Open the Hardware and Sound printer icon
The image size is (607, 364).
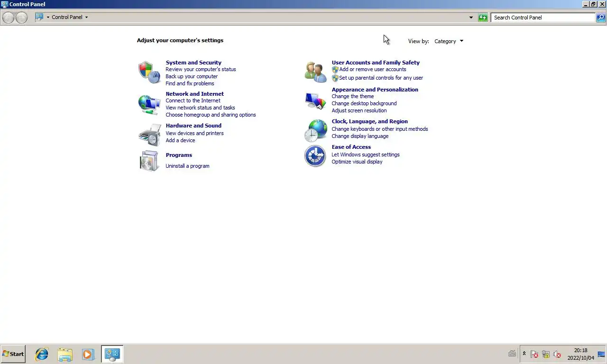[149, 135]
